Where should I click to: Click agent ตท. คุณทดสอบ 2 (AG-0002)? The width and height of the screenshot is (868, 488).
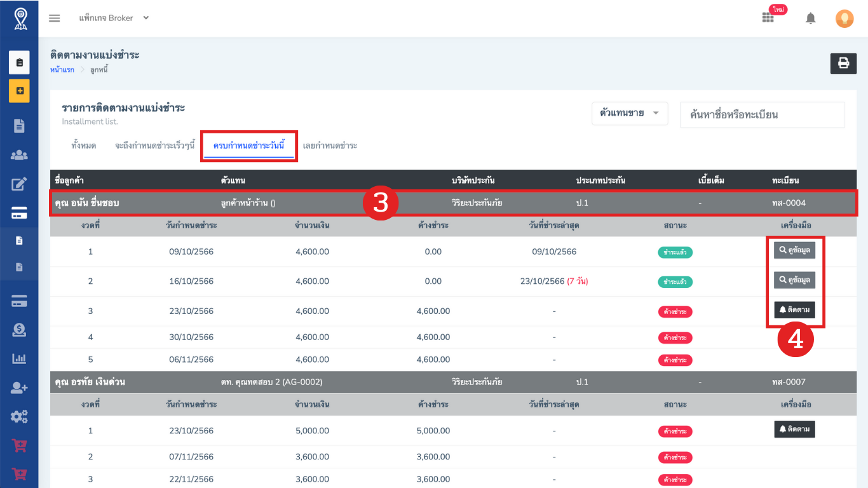click(x=271, y=382)
